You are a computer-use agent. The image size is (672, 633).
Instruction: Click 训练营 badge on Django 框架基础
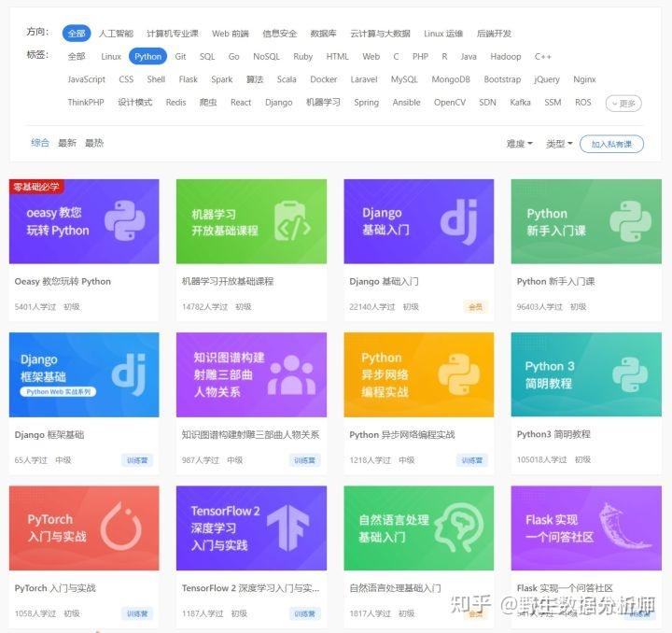pos(137,460)
